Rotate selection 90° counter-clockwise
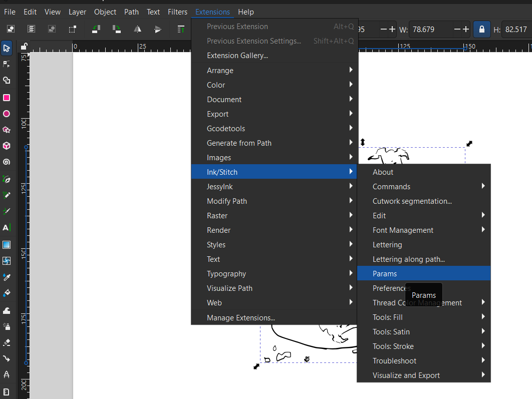 click(x=97, y=29)
